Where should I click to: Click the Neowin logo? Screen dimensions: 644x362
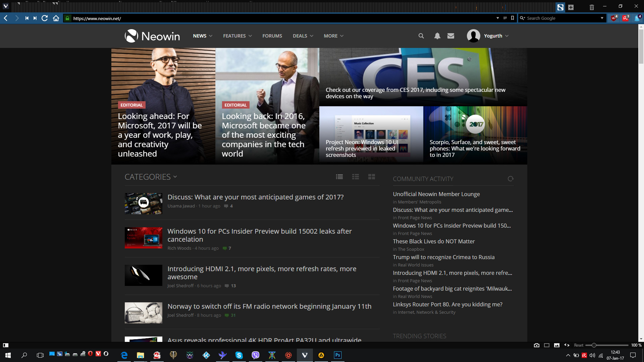[152, 36]
